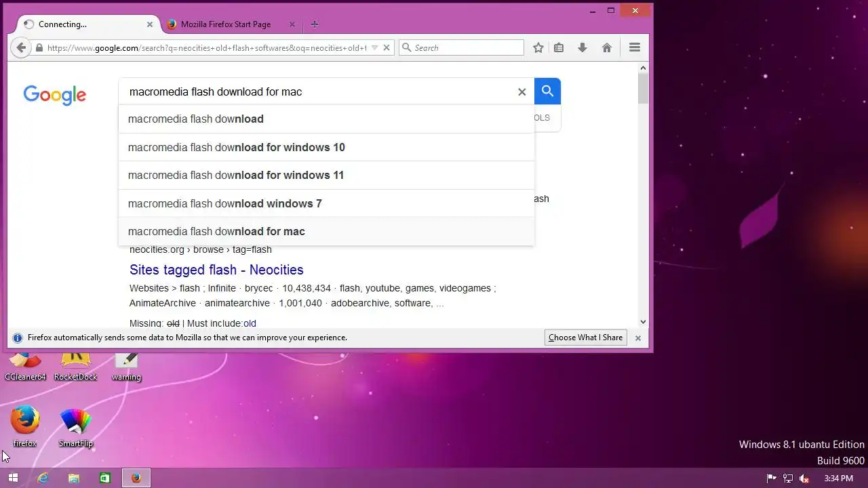
Task: Click the Firefox back arrow button
Action: tap(21, 47)
